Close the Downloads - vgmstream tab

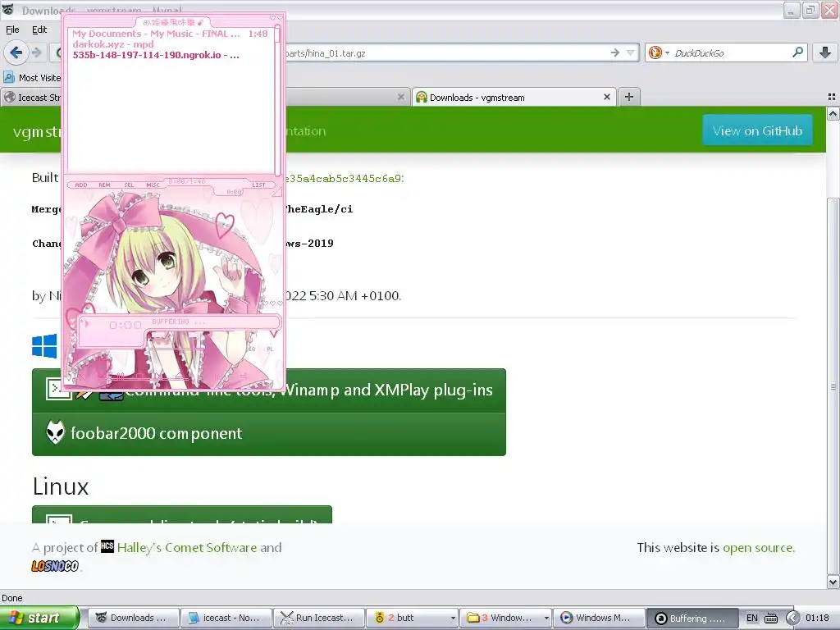click(x=606, y=97)
